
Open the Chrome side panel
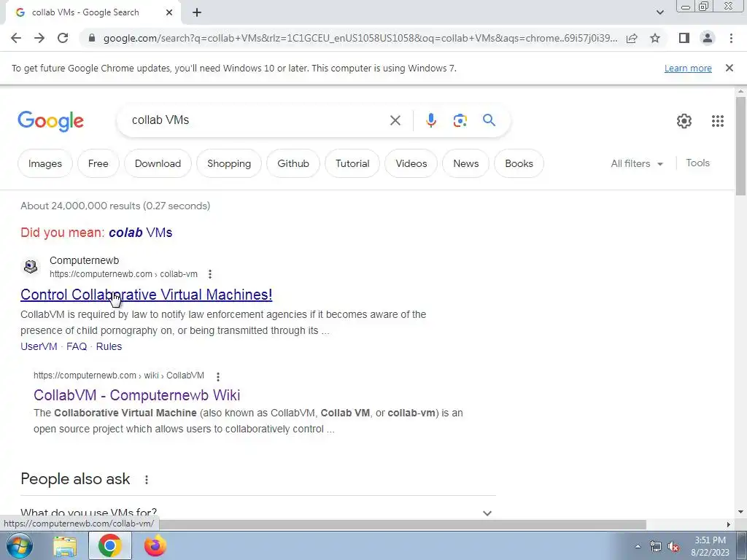click(x=684, y=38)
